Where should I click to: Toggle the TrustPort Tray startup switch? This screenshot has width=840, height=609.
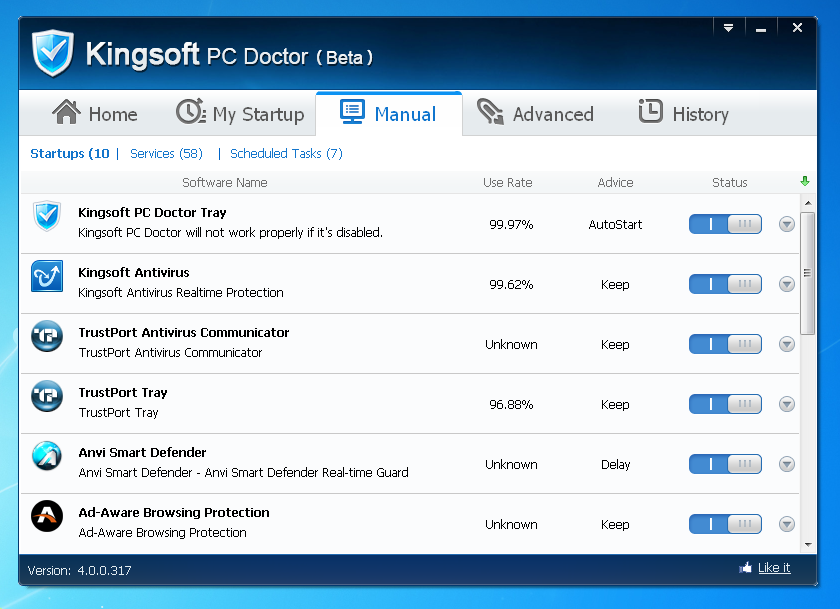click(x=725, y=404)
